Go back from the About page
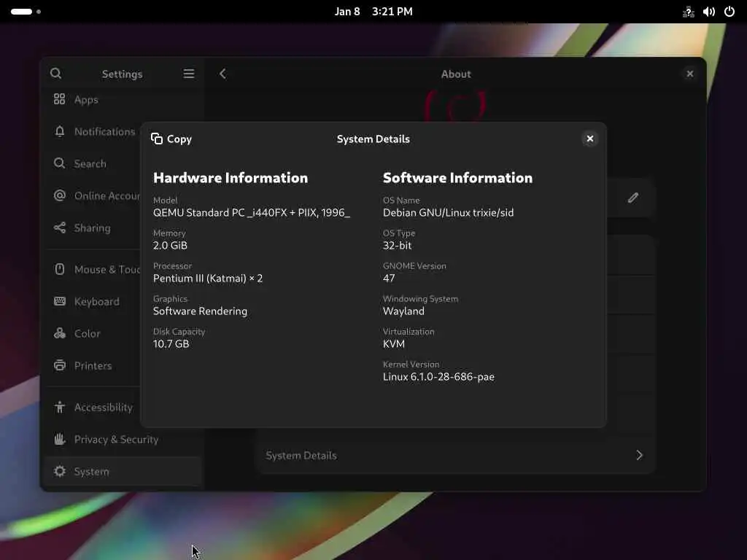This screenshot has width=747, height=560. [x=222, y=74]
